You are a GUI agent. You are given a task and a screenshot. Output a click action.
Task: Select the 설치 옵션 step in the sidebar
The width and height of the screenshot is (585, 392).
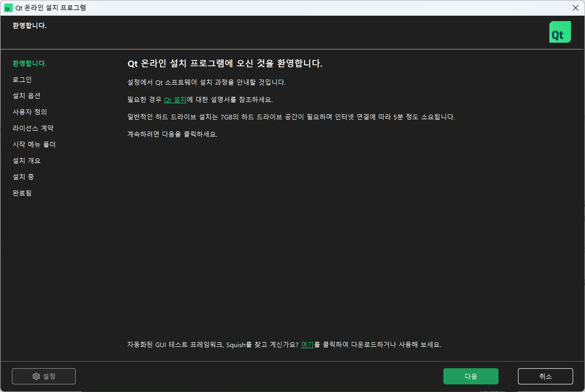tap(27, 96)
